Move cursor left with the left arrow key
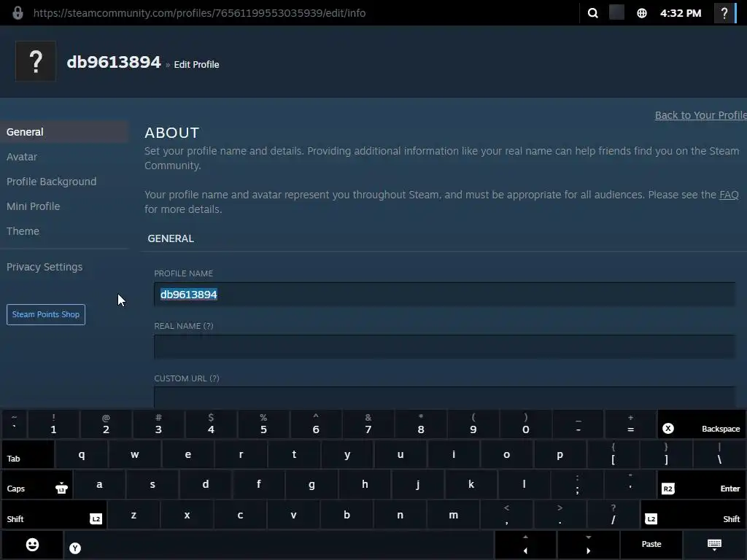Screen dimensions: 747x560 click(x=525, y=545)
